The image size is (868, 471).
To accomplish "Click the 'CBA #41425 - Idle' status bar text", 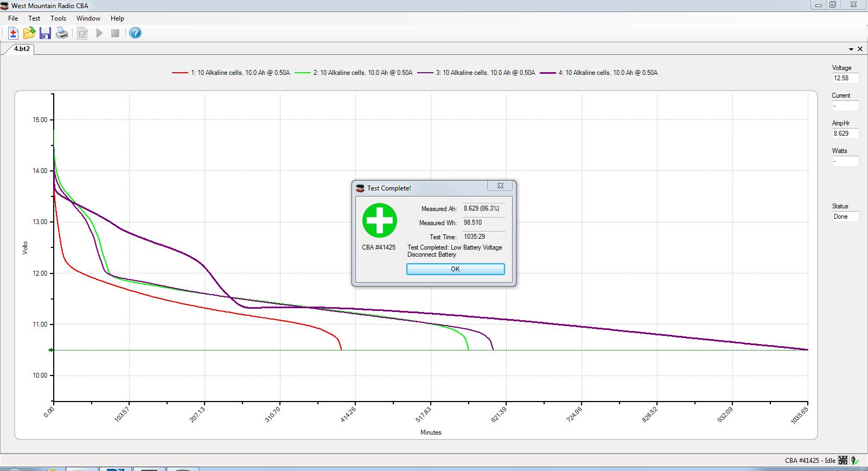I will 810,461.
